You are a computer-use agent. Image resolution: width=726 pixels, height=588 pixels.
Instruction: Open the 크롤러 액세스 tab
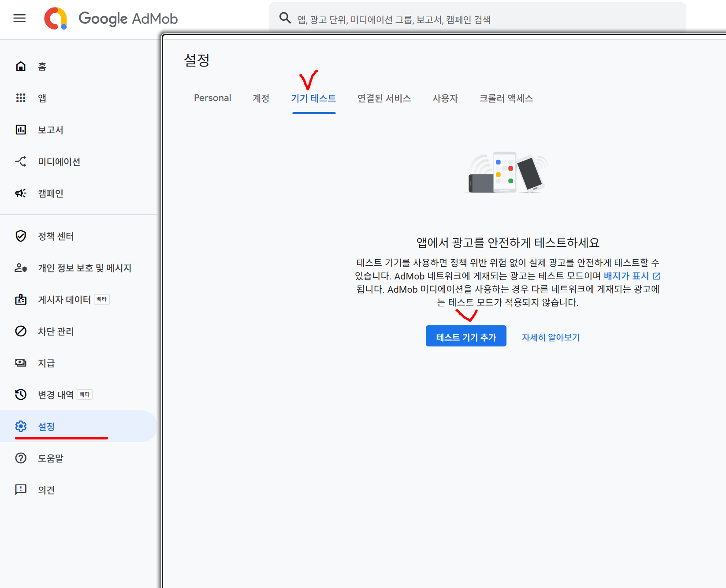point(506,98)
